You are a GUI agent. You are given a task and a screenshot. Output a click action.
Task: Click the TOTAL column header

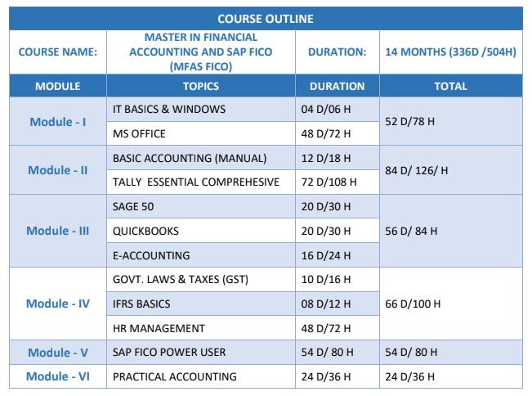pos(450,86)
